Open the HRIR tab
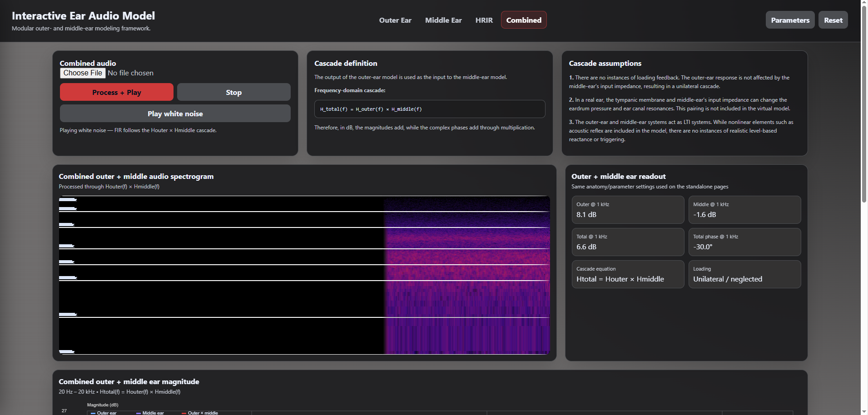Image resolution: width=868 pixels, height=415 pixels. [x=484, y=20]
